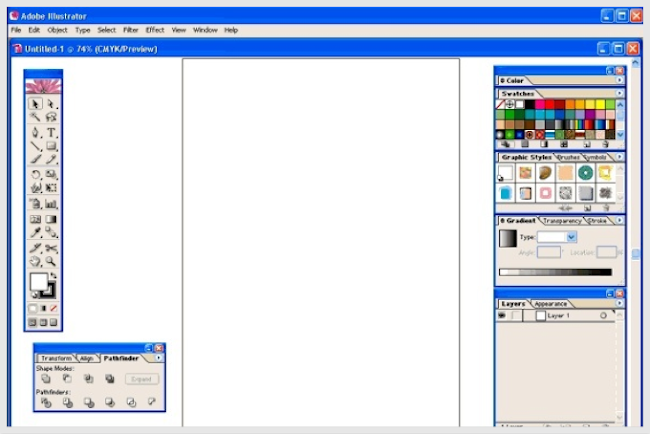
Task: Select the Rotate tool
Action: coord(35,175)
